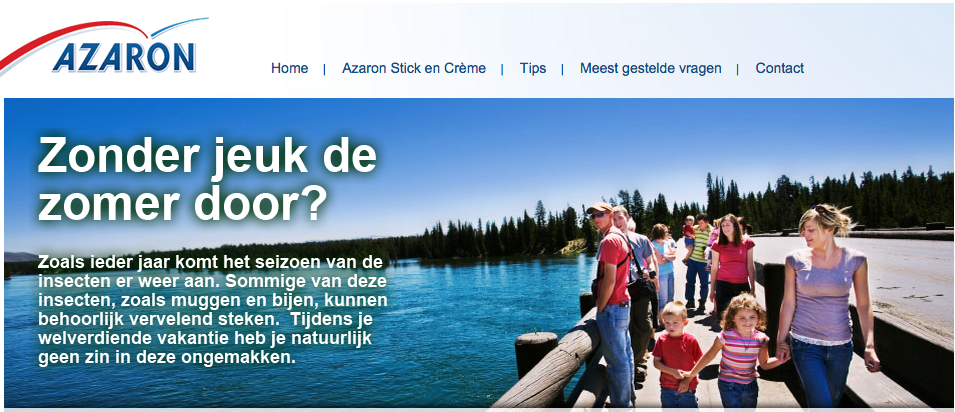Go to Azaron Stick en Crème page
Screen dimensions: 955x412
414,68
